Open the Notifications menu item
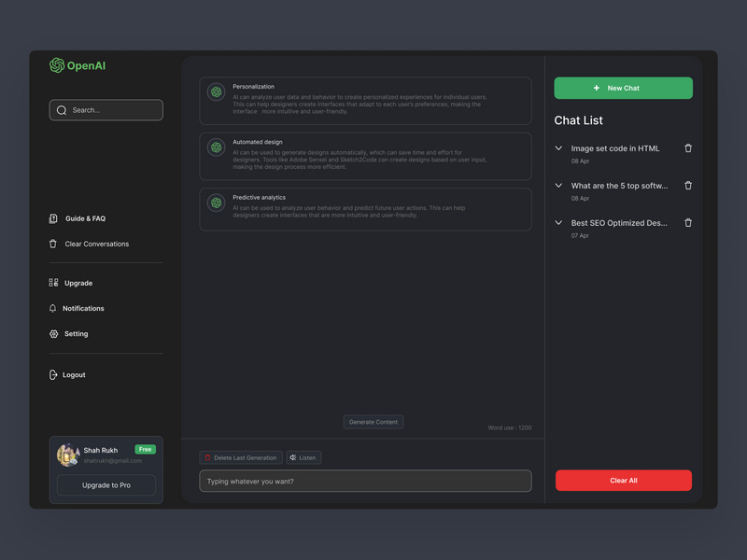Viewport: 747px width, 560px height. (x=83, y=308)
